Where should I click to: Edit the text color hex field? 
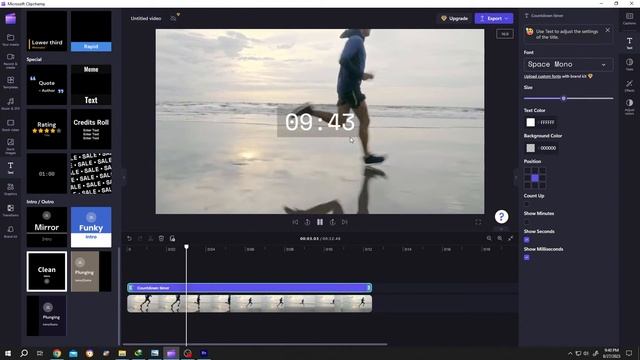tap(547, 122)
